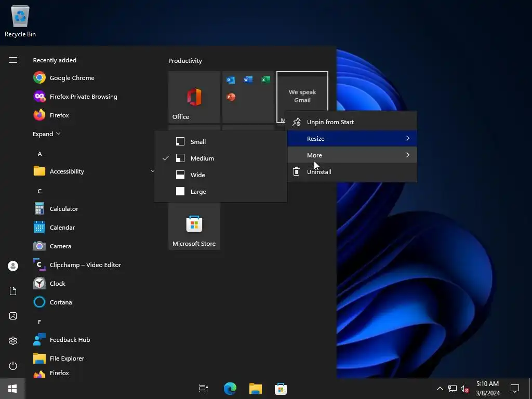Image resolution: width=532 pixels, height=399 pixels.
Task: Launch Firefox Private Browsing
Action: [x=75, y=96]
